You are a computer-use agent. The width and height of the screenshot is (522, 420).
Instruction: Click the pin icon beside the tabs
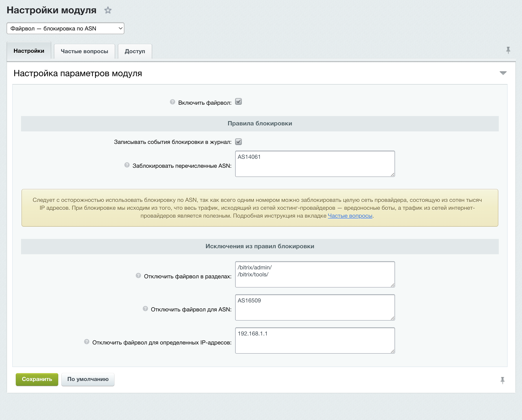click(x=508, y=50)
